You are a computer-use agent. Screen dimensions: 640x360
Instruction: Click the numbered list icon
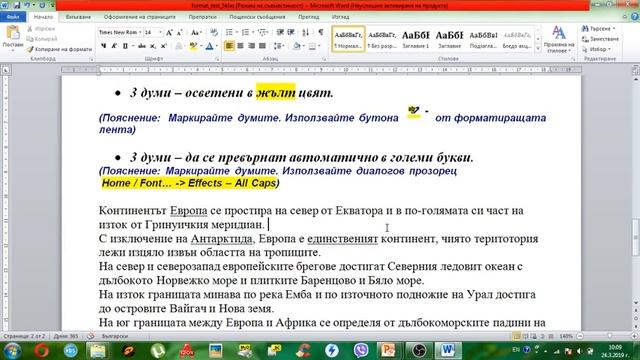point(245,32)
